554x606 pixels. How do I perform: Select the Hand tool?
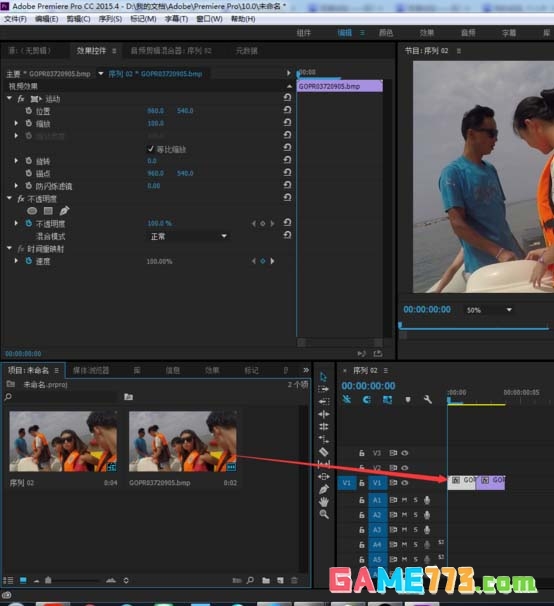[x=324, y=502]
